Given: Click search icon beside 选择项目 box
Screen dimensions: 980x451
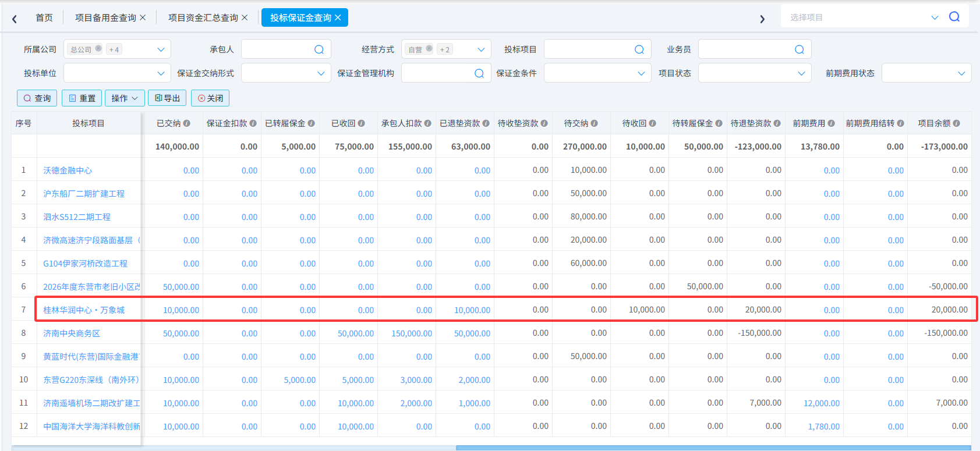Looking at the screenshot, I should pos(954,17).
